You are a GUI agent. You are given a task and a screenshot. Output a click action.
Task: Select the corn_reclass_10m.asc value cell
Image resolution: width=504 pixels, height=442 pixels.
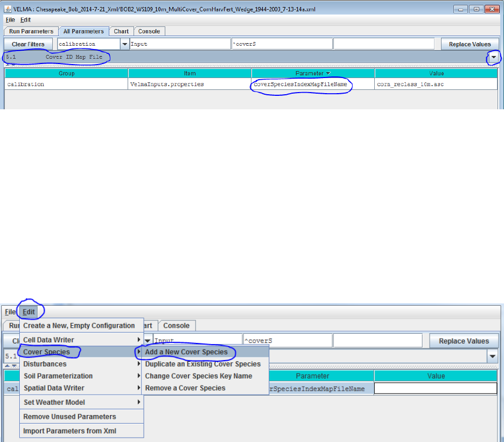pos(436,84)
